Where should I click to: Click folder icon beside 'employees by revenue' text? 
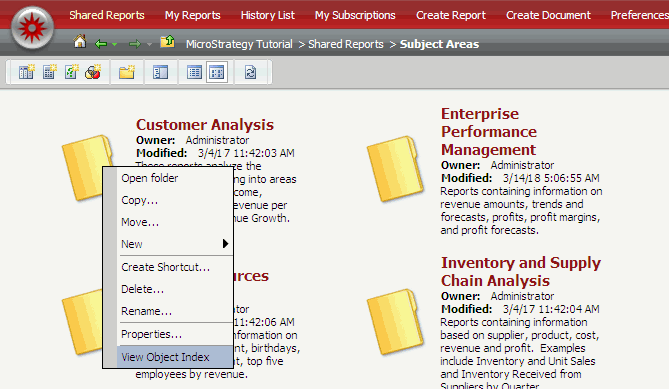point(82,322)
